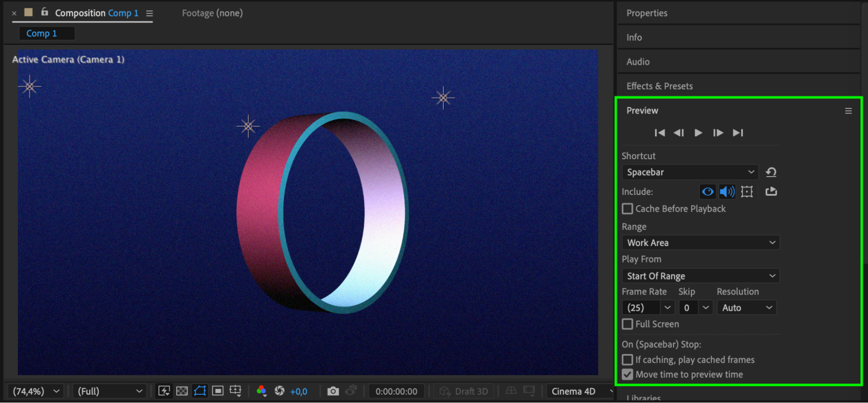Viewport: 868px width, 403px height.
Task: Take a snapshot with camera icon
Action: click(x=333, y=391)
